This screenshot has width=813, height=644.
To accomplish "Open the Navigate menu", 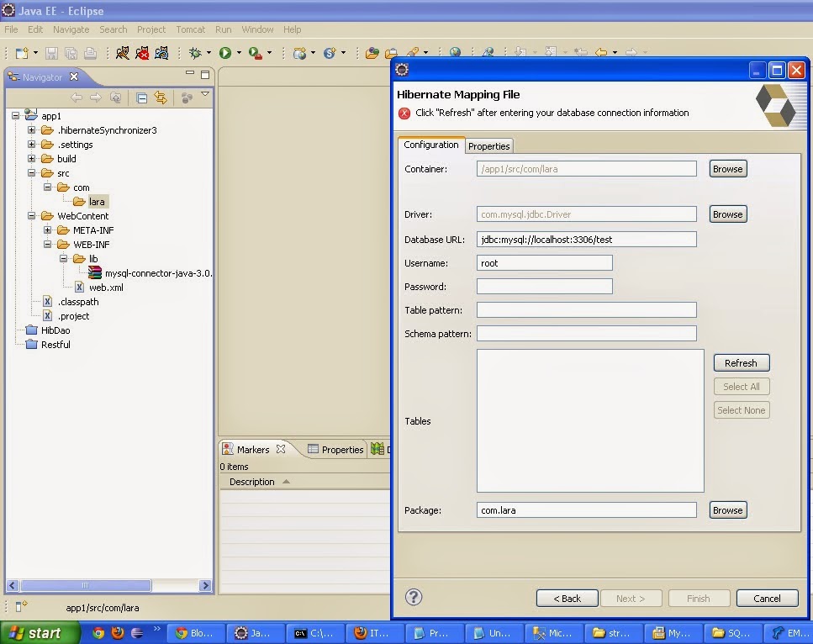I will [71, 29].
